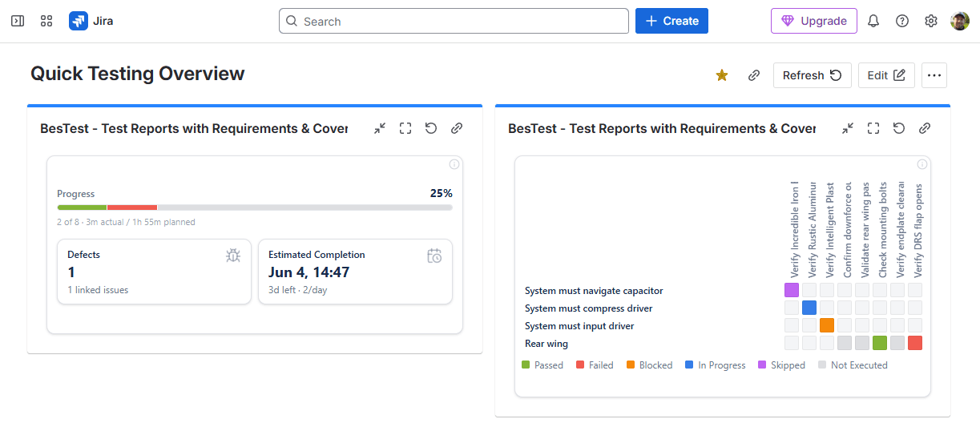Click the Edit dashboard button
The width and height of the screenshot is (980, 423).
click(x=886, y=75)
